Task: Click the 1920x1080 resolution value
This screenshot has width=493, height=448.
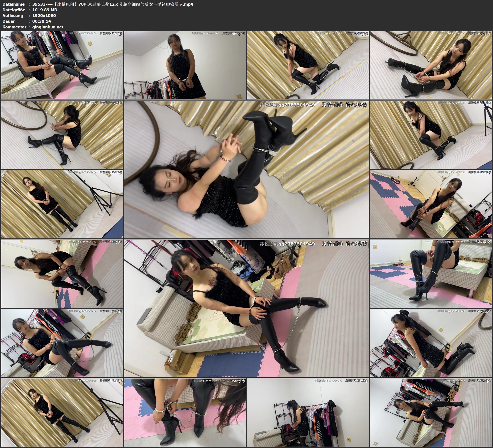Action: (44, 15)
